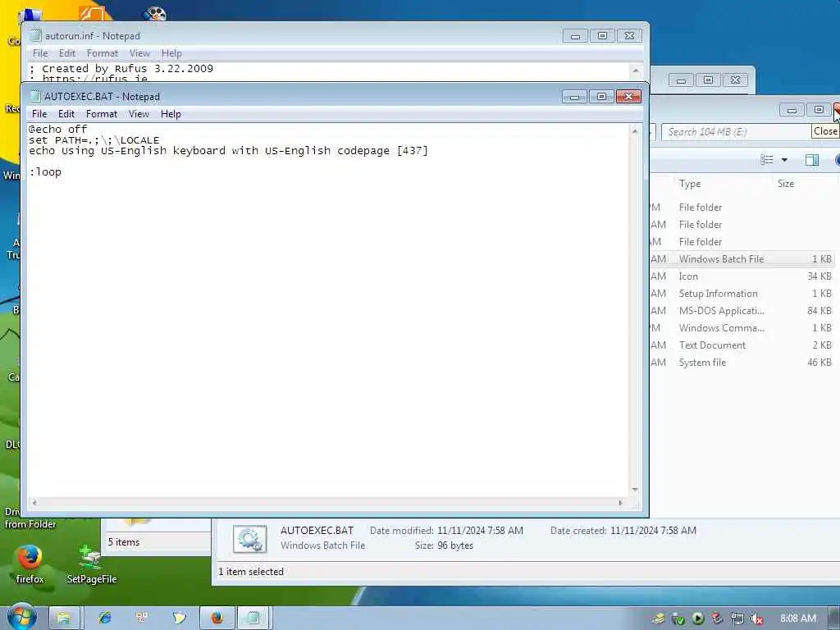The height and width of the screenshot is (630, 840).
Task: Maximize the AUTOEXEC.BAT Notepad window
Action: 601,97
